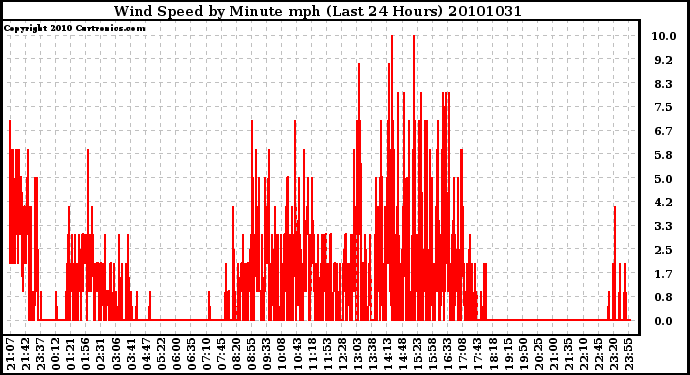The image size is (690, 375).
Task: Click the 17:08 time label
Action: pyautogui.click(x=462, y=355)
